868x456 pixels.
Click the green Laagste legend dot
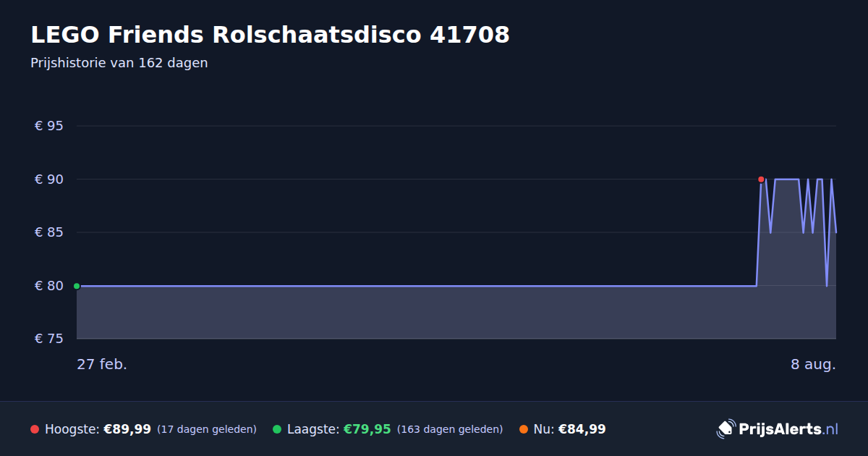click(x=277, y=429)
